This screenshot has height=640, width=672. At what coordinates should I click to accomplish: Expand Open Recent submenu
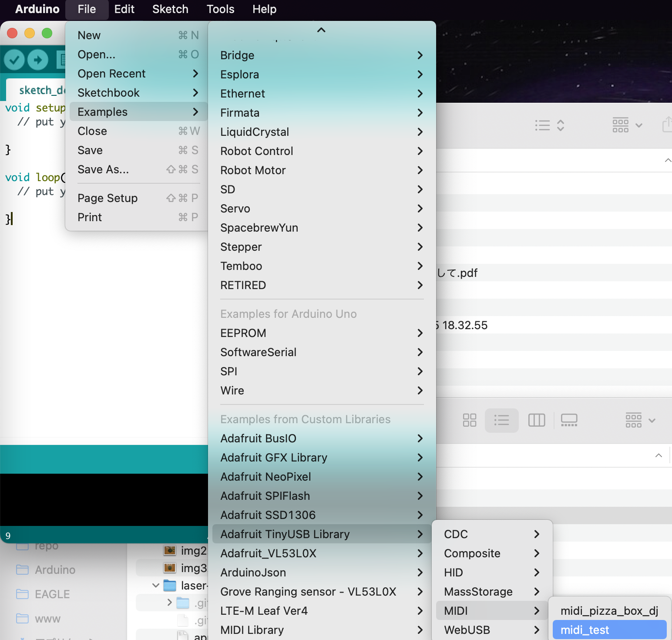(138, 74)
